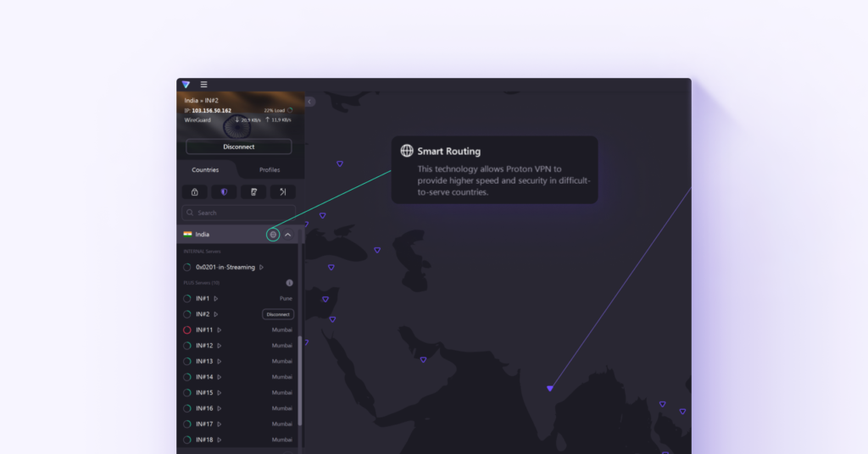This screenshot has width=868, height=454.
Task: Click the 22% Load indicator
Action: 278,111
